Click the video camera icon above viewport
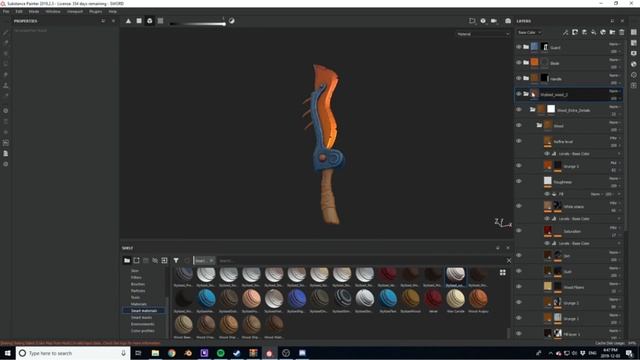Viewport: 640px width, 360px height. 494,21
